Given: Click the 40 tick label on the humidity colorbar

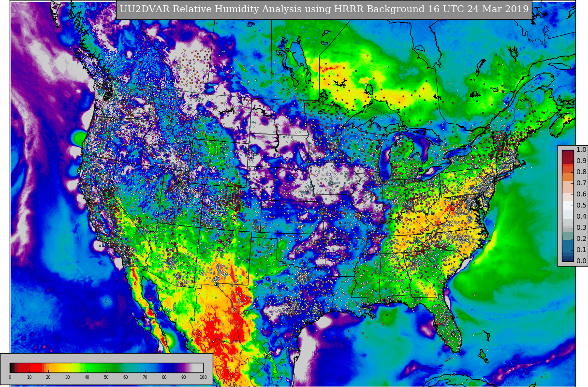Looking at the screenshot, I should click(87, 377).
